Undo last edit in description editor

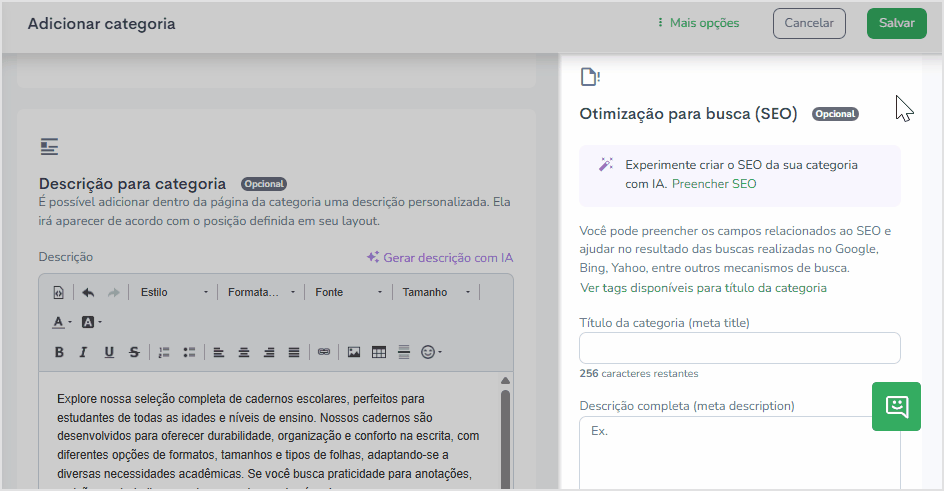pos(88,292)
